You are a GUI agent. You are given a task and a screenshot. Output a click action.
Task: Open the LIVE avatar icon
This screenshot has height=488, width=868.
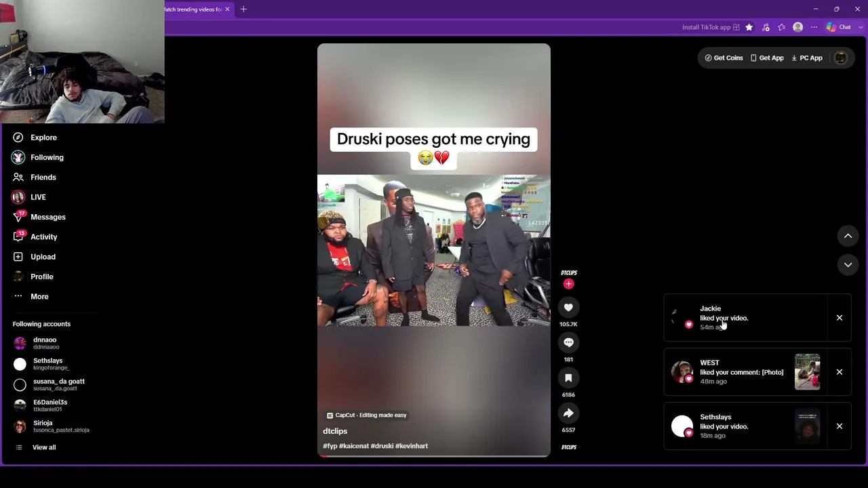pos(18,197)
